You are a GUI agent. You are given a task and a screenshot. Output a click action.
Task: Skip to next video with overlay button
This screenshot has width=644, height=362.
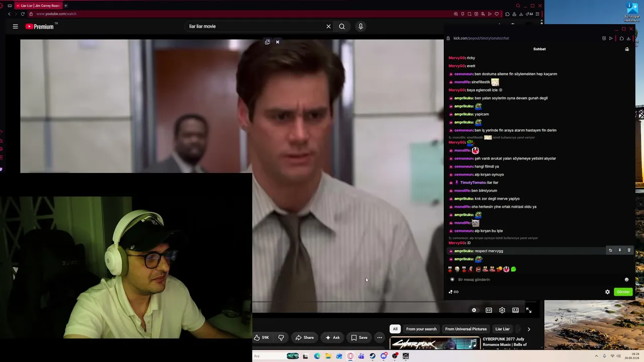[277, 42]
